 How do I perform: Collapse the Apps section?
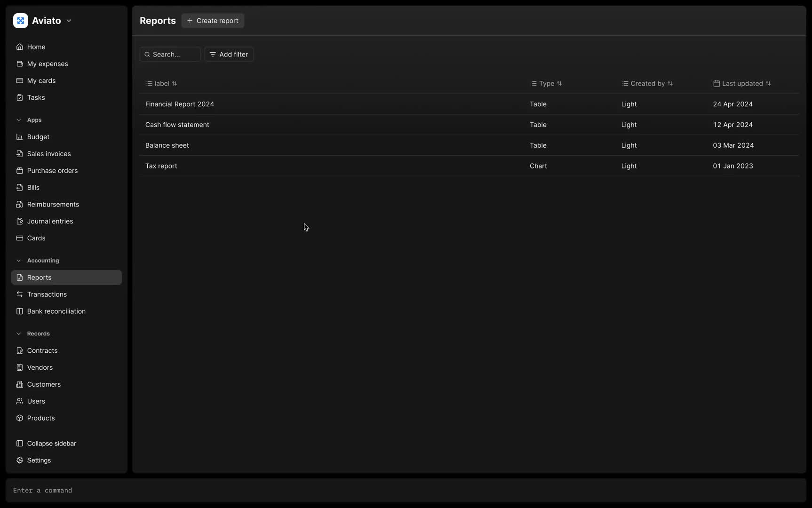pyautogui.click(x=19, y=120)
